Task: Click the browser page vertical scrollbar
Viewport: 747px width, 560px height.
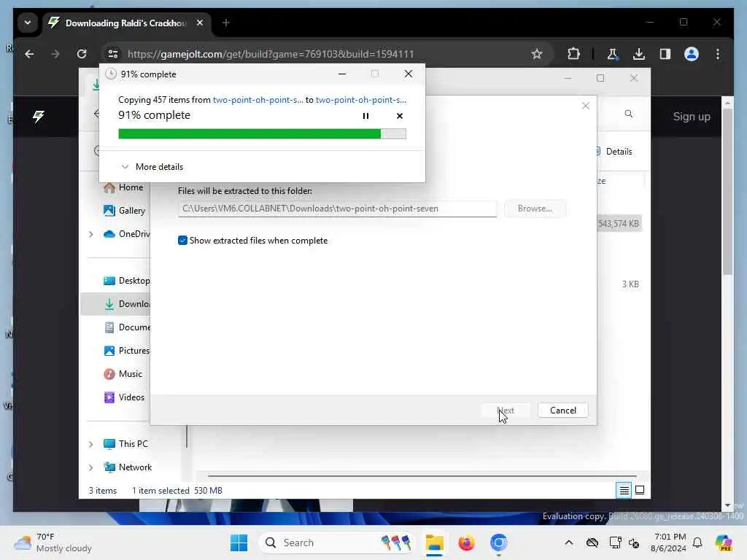Action: click(x=727, y=190)
